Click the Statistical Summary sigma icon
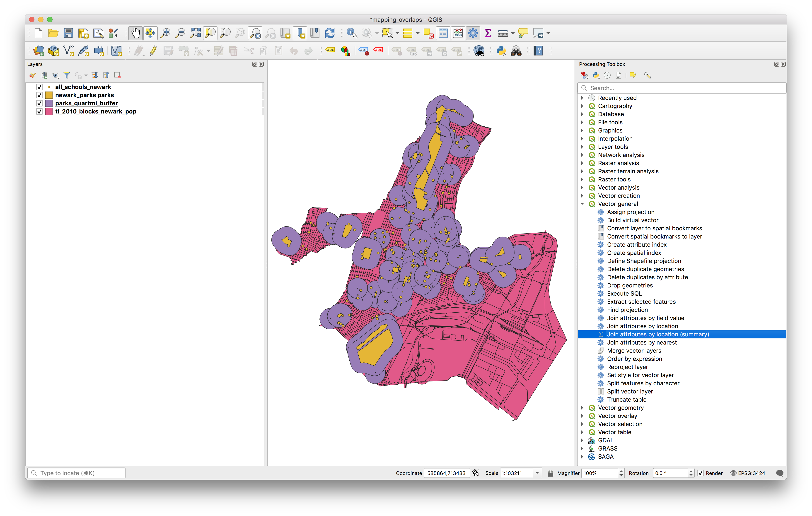The image size is (812, 516). pos(488,33)
